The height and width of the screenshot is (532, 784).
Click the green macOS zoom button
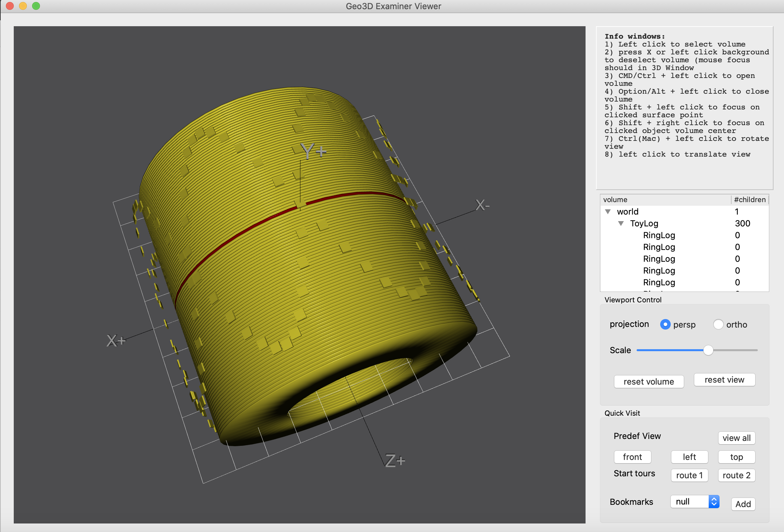(x=36, y=6)
